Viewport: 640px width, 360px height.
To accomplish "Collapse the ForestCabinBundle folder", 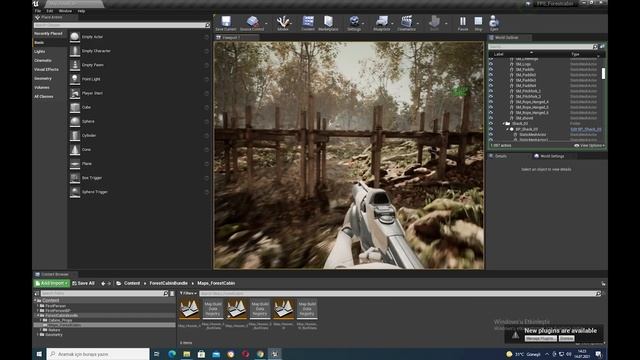I will [38, 316].
